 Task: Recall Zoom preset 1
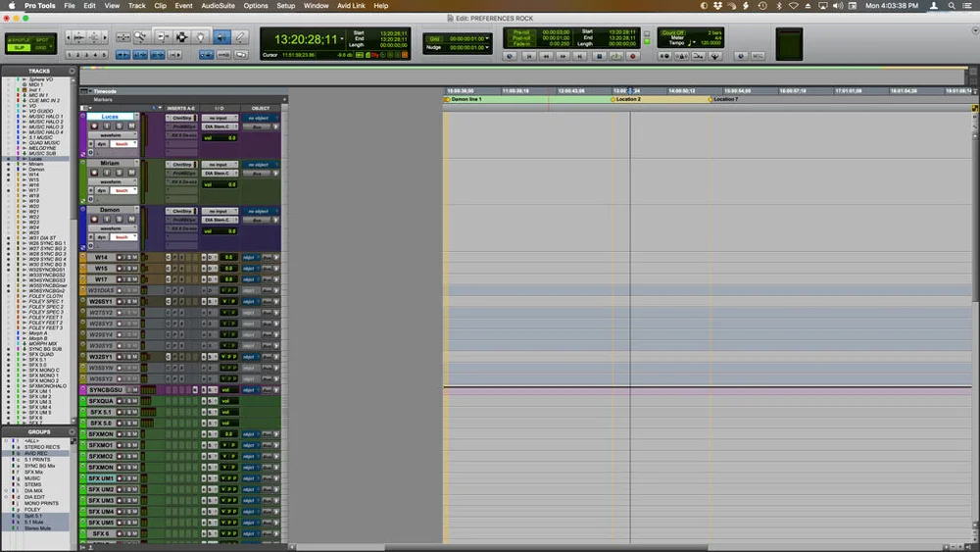69,55
